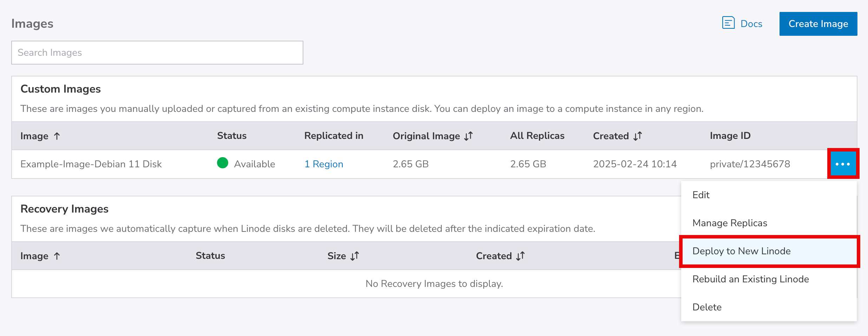Click the Docs document icon
This screenshot has height=336, width=868.
click(728, 23)
